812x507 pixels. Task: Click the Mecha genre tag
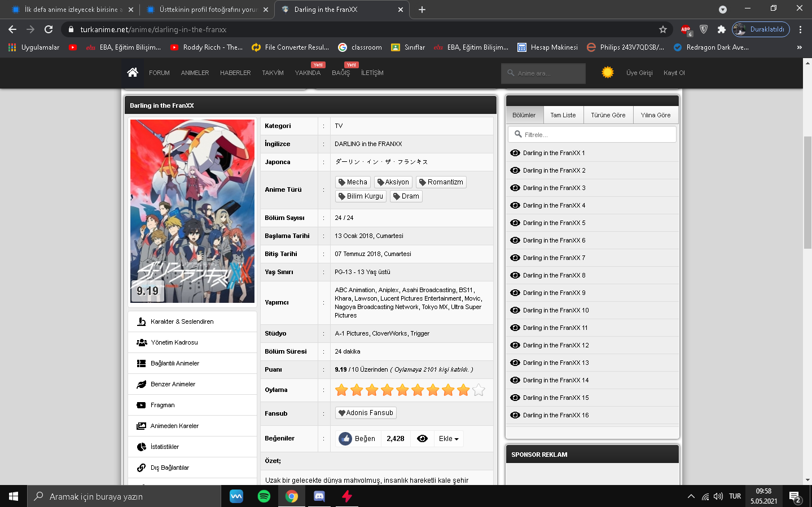[353, 182]
